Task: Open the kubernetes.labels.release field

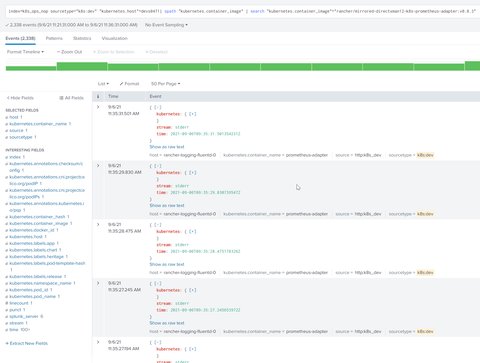Action: pyautogui.click(x=36, y=277)
